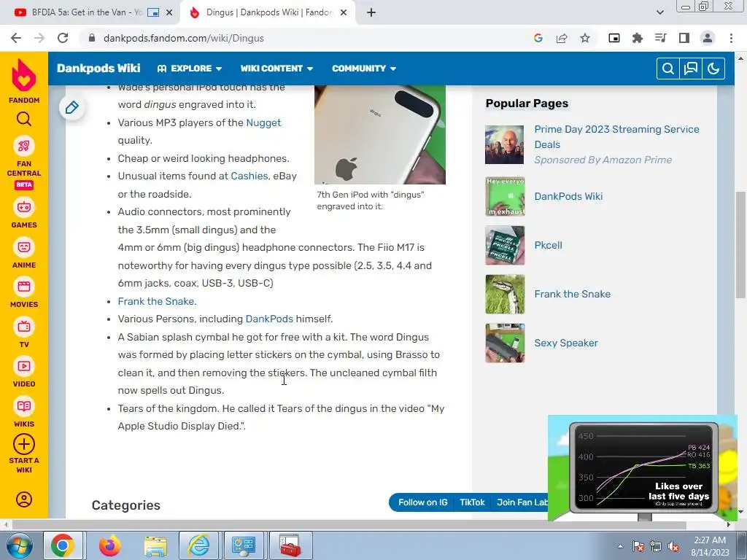747x560 pixels.
Task: Expand the Explore dropdown menu
Action: point(190,69)
